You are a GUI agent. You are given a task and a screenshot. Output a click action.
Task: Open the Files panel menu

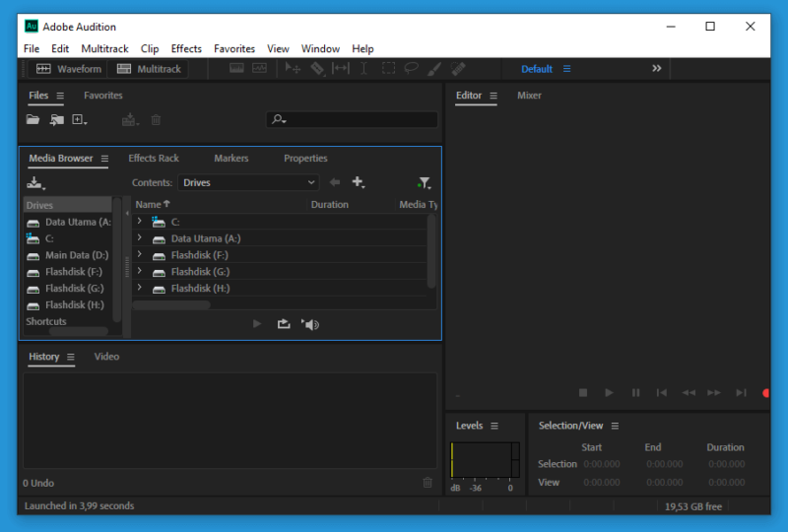60,96
